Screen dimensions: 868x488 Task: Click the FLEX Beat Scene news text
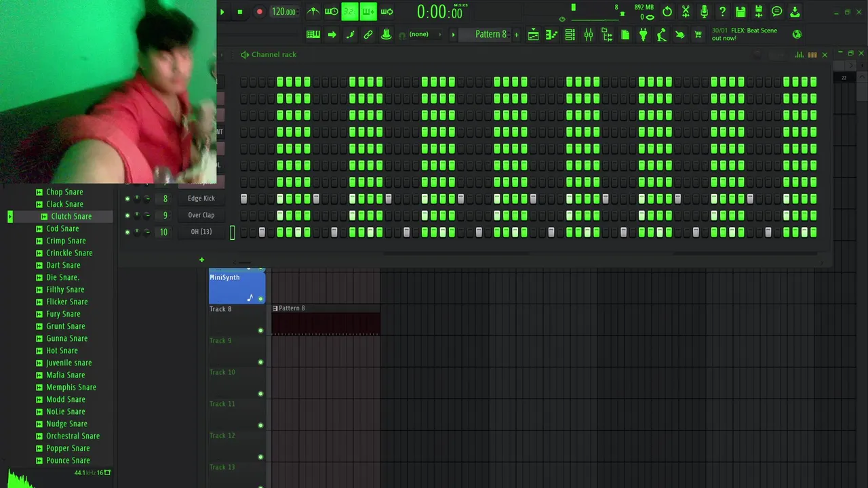point(744,35)
